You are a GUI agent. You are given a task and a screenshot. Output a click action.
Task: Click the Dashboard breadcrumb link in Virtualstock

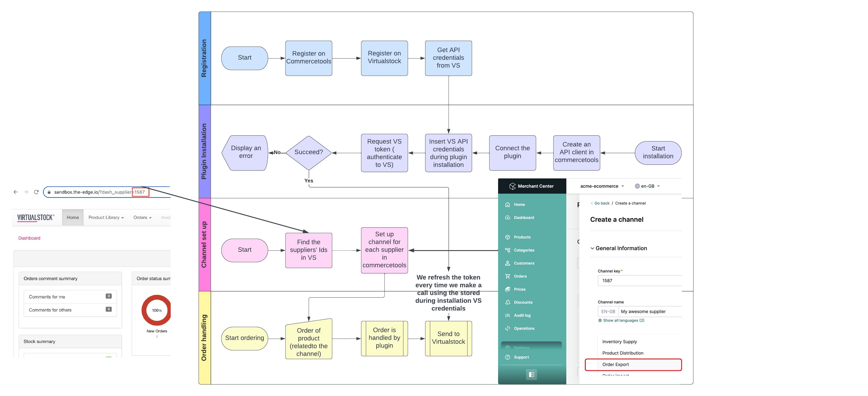point(29,238)
